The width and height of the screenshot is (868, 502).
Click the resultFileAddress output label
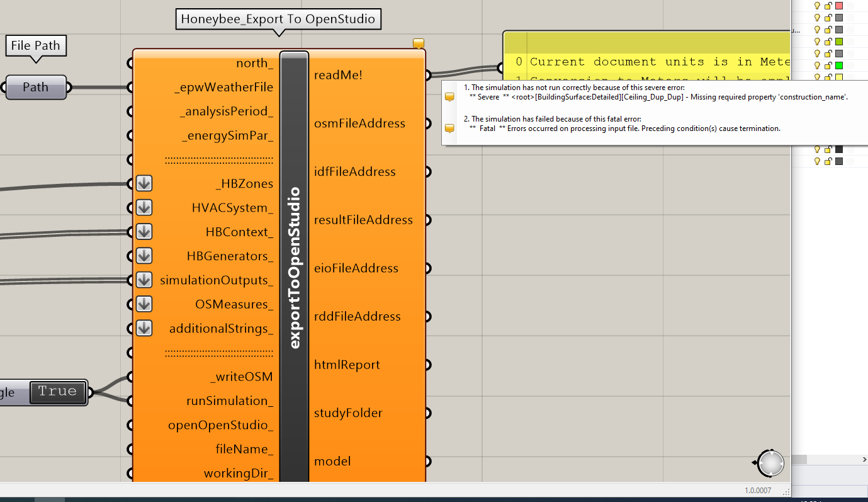coord(364,220)
